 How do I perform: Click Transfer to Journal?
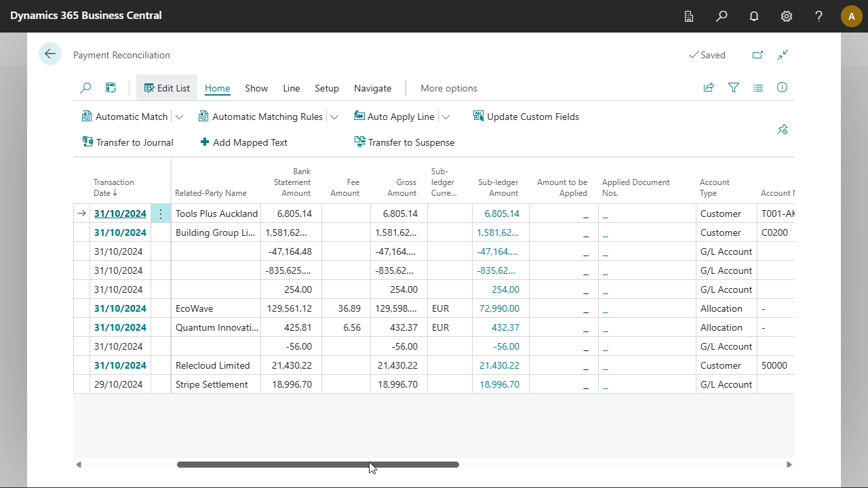pos(127,142)
